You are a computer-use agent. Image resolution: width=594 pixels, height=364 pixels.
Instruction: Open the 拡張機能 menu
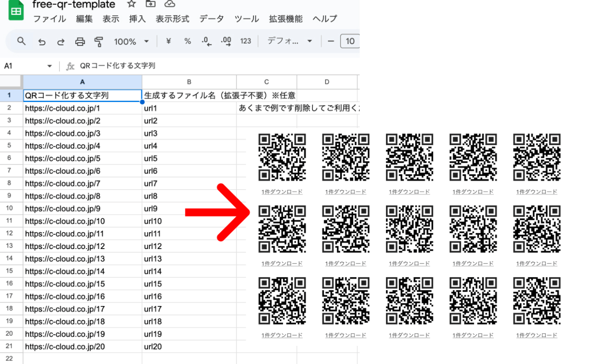click(x=286, y=19)
